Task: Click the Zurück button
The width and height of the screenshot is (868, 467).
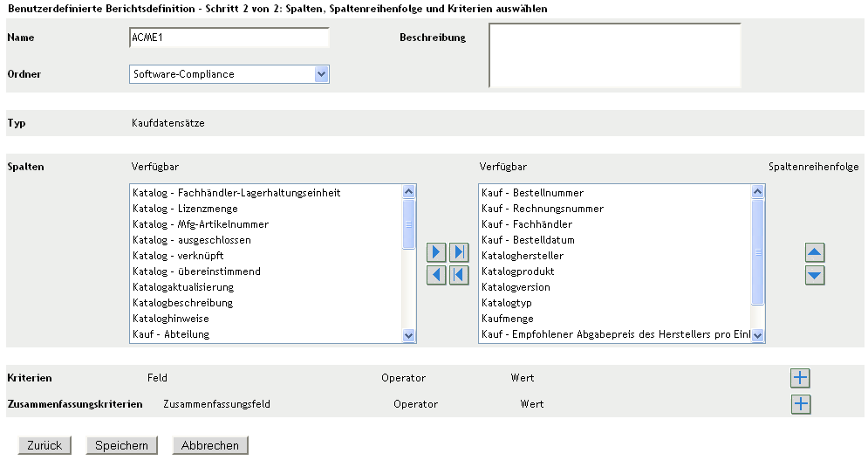Action: 44,445
